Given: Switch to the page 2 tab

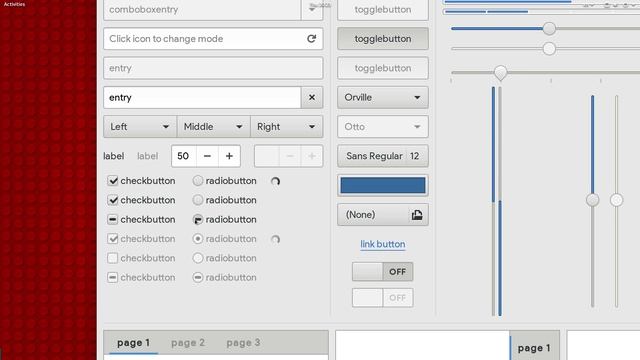Looking at the screenshot, I should pyautogui.click(x=188, y=343).
